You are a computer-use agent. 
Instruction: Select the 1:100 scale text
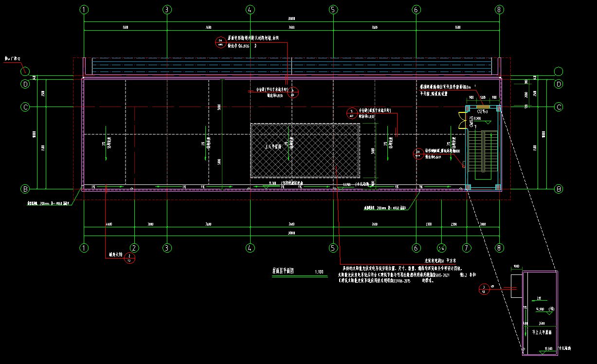click(x=319, y=272)
